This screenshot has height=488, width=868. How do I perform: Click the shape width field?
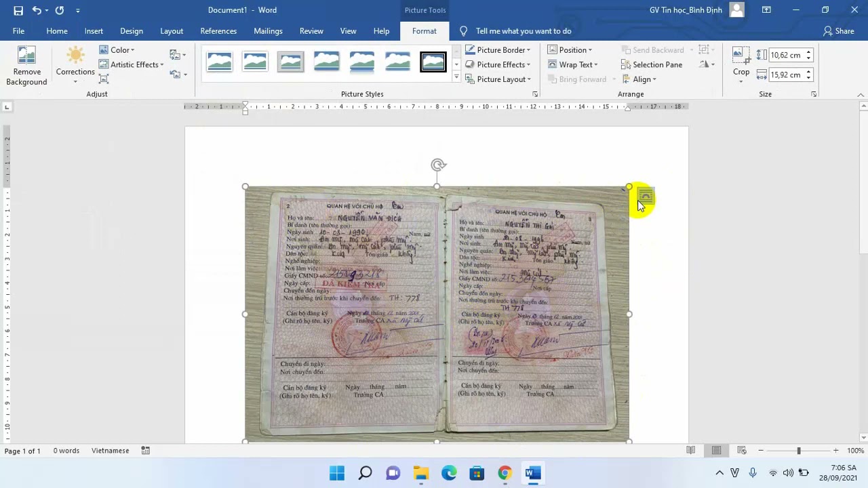point(787,75)
